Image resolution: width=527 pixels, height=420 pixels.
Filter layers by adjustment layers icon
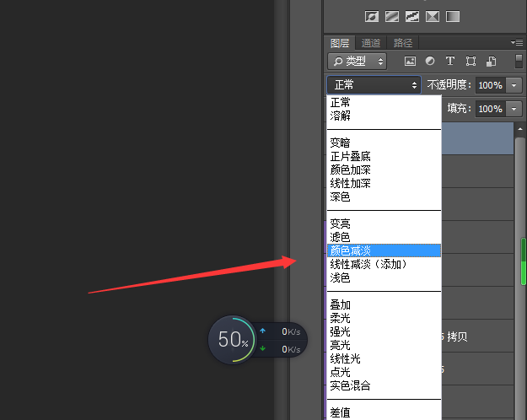[430, 61]
